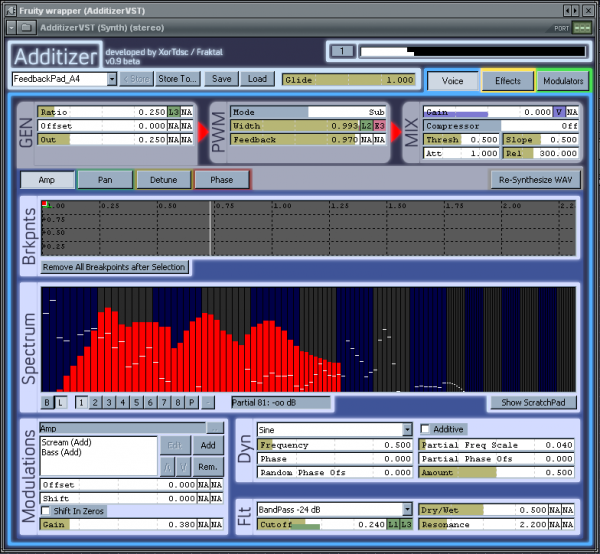
Task: Open the FeedbackPad_A4 preset dropdown
Action: click(112, 79)
